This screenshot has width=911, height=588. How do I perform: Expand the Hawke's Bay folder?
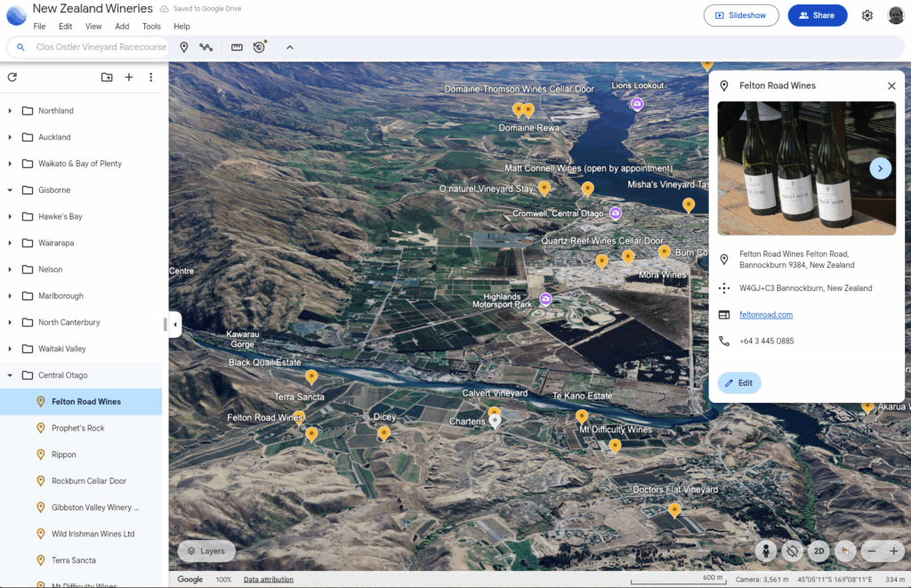click(10, 217)
